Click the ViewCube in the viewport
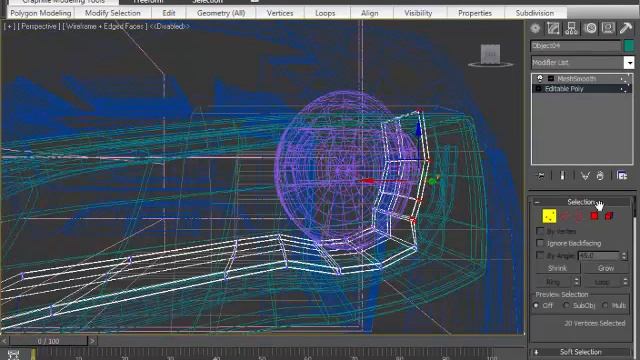The width and height of the screenshot is (640, 360). coord(490,55)
